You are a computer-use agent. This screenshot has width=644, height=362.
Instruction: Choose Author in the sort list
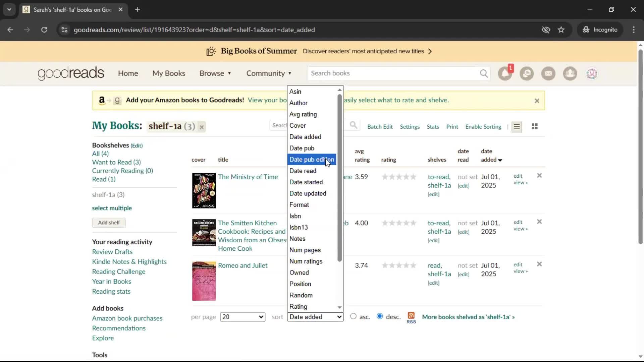coord(312,103)
